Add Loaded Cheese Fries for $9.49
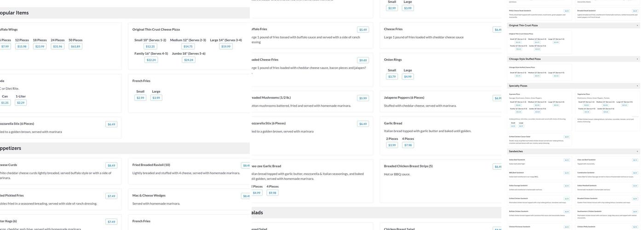Image resolution: width=644 pixels, height=230 pixels. point(363,60)
